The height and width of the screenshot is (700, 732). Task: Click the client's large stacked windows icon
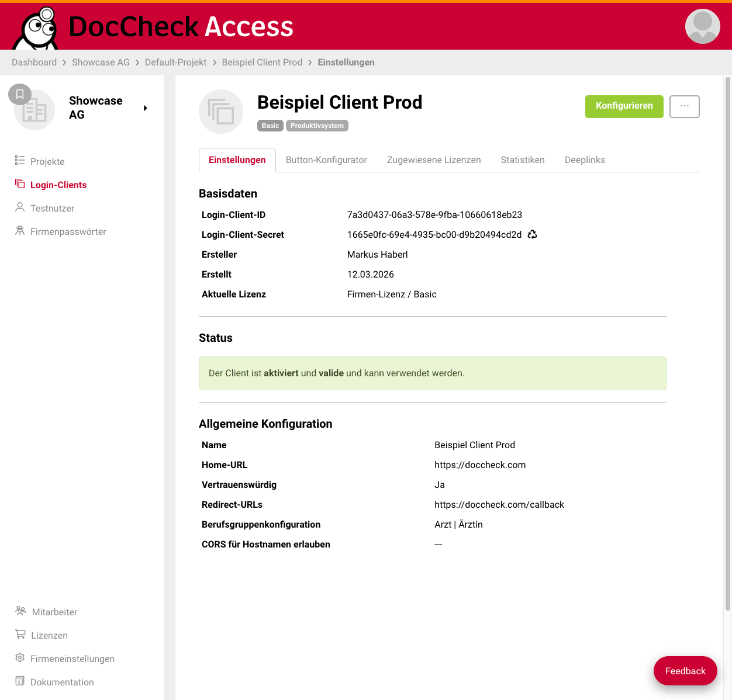221,112
